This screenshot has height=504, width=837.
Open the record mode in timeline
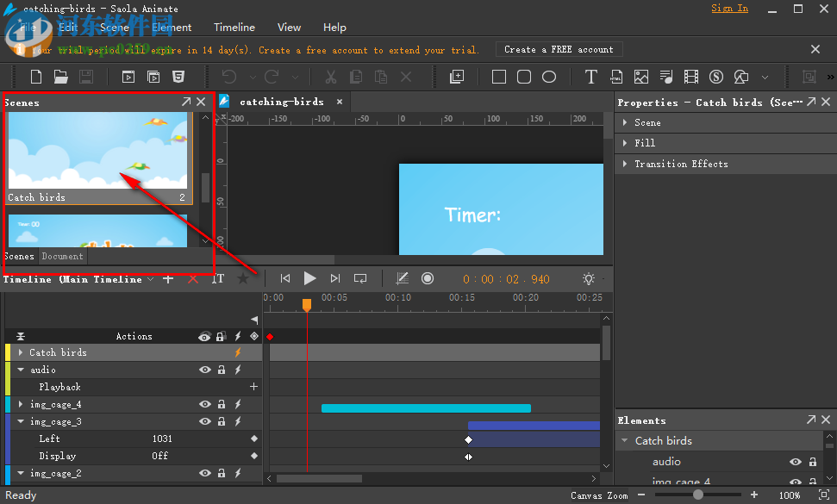pos(428,278)
